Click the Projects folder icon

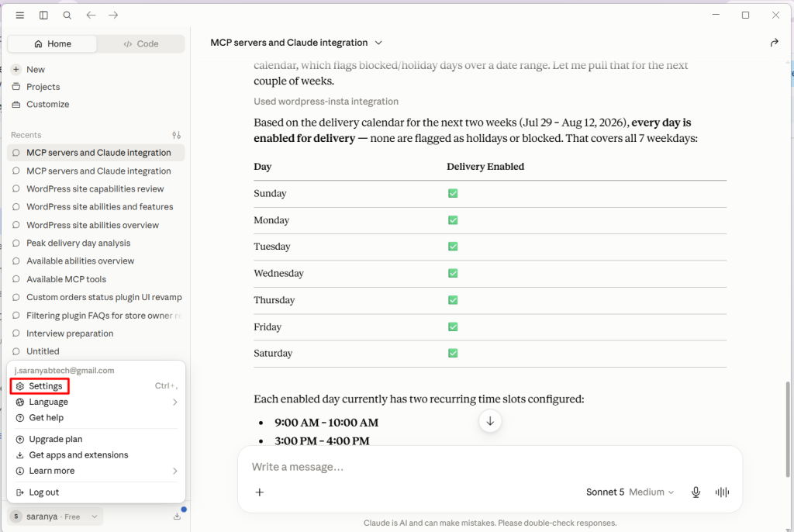(x=16, y=87)
